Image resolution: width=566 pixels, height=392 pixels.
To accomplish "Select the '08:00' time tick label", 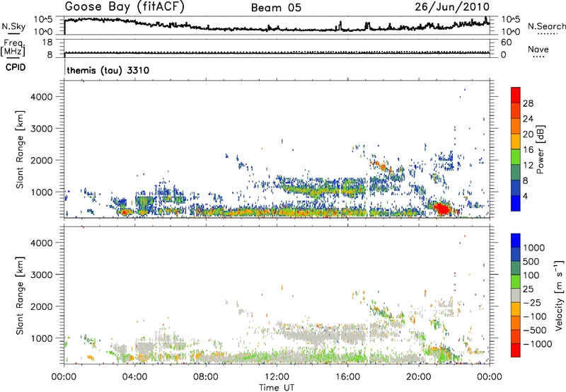I will click(206, 377).
